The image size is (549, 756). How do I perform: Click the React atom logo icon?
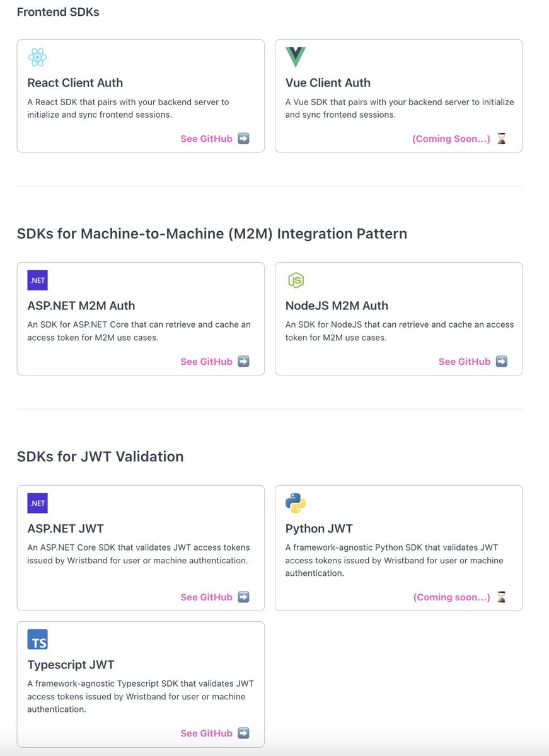[37, 57]
